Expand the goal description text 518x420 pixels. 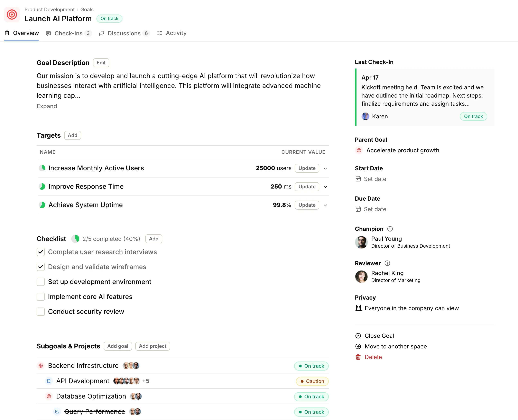coord(47,106)
